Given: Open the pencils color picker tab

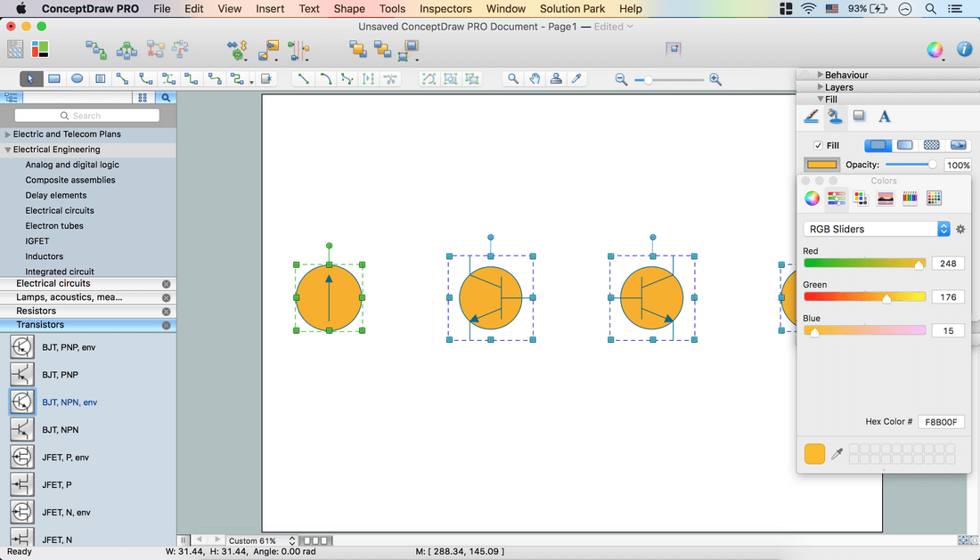Looking at the screenshot, I should coord(910,199).
